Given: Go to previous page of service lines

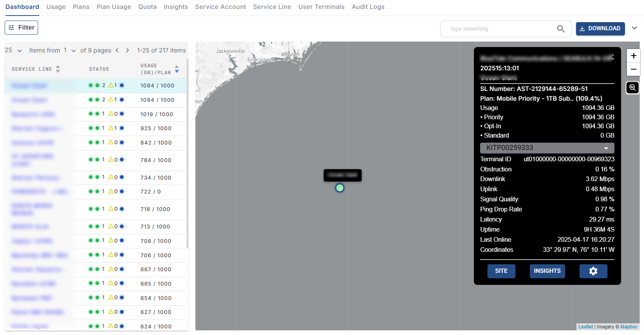Looking at the screenshot, I should coord(117,50).
